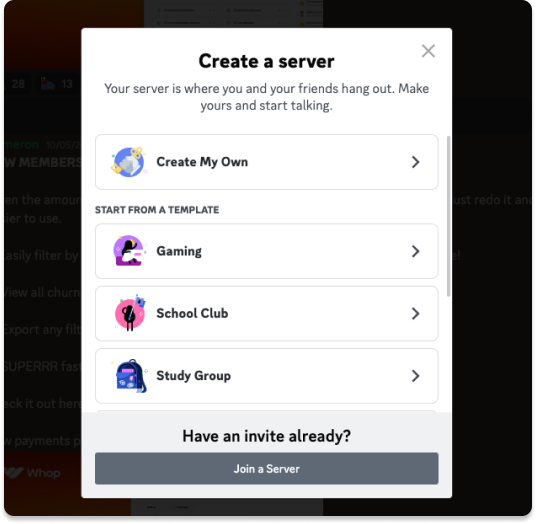The width and height of the screenshot is (536, 524).
Task: Click the Gaming template controller icon
Action: (x=130, y=251)
